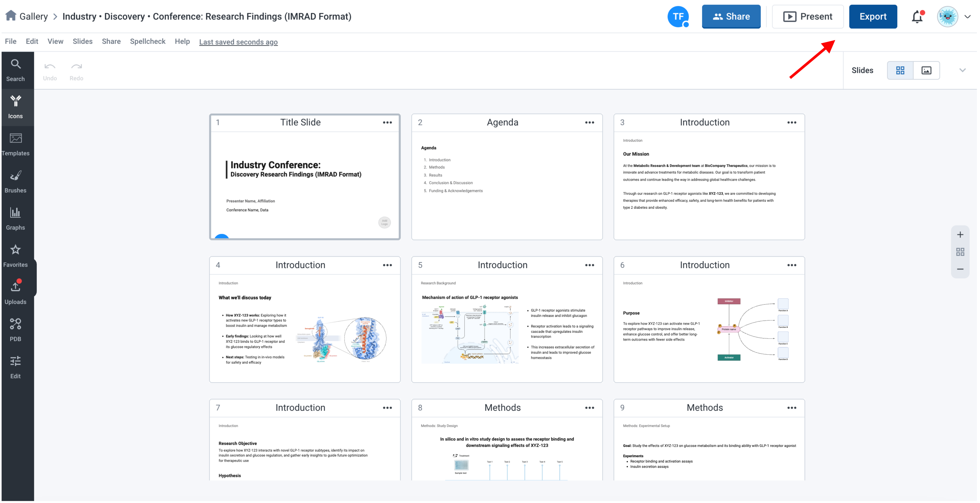Open Favorites star panel
The height and width of the screenshot is (503, 980).
click(x=16, y=256)
